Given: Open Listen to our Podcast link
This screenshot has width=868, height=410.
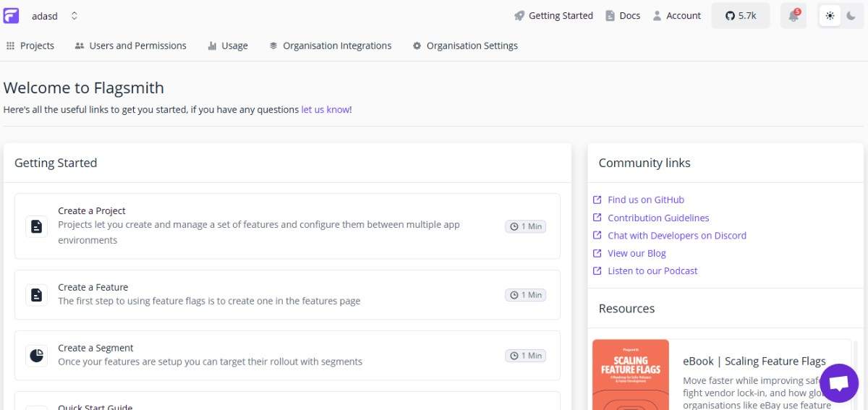Looking at the screenshot, I should [x=652, y=270].
